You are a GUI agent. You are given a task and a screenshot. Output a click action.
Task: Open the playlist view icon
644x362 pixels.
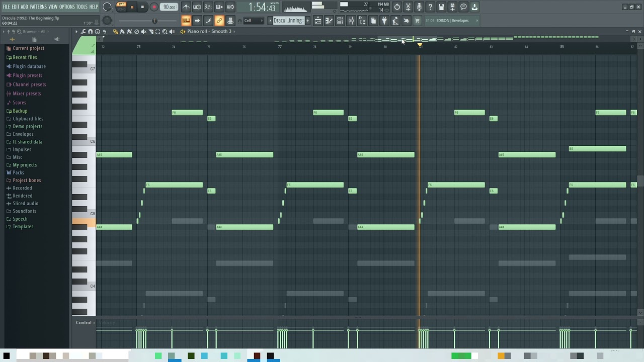pos(318,21)
